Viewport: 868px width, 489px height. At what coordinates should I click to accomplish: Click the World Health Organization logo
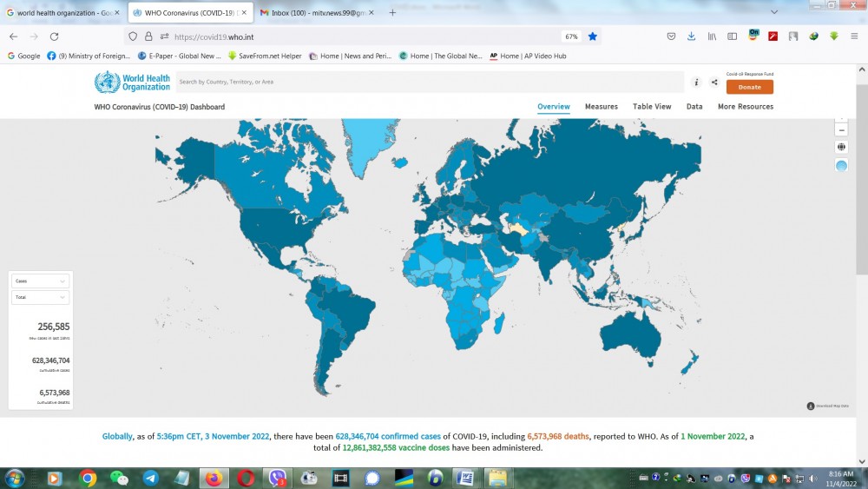pos(132,83)
